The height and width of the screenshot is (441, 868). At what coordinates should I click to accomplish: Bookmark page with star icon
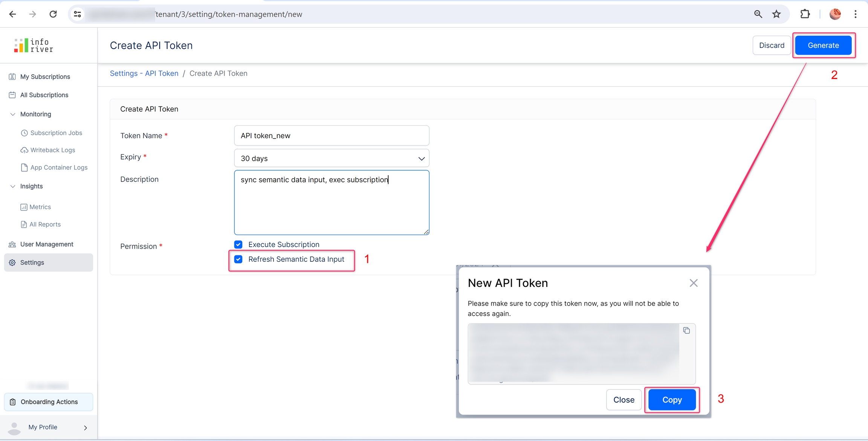tap(776, 14)
